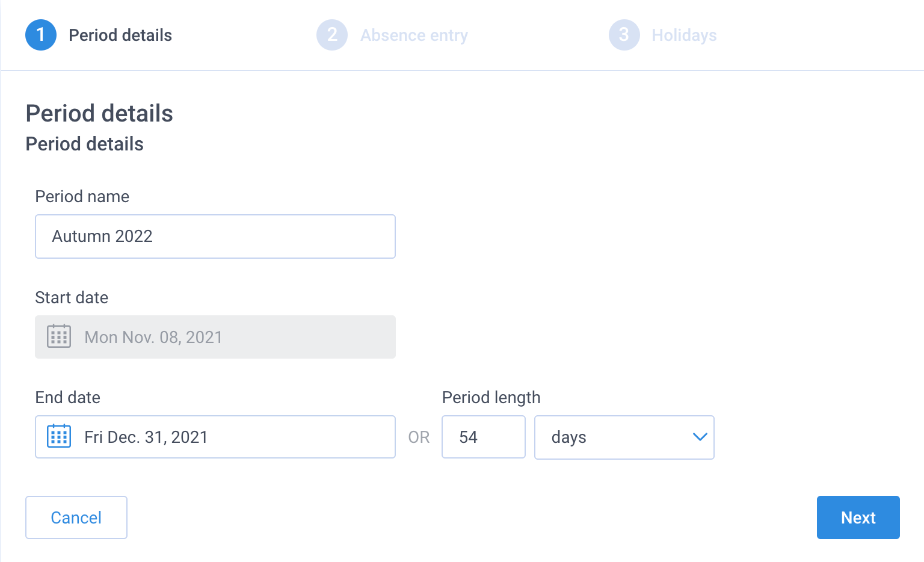The width and height of the screenshot is (924, 562).
Task: Open the period length unit 'days' selector
Action: 624,437
